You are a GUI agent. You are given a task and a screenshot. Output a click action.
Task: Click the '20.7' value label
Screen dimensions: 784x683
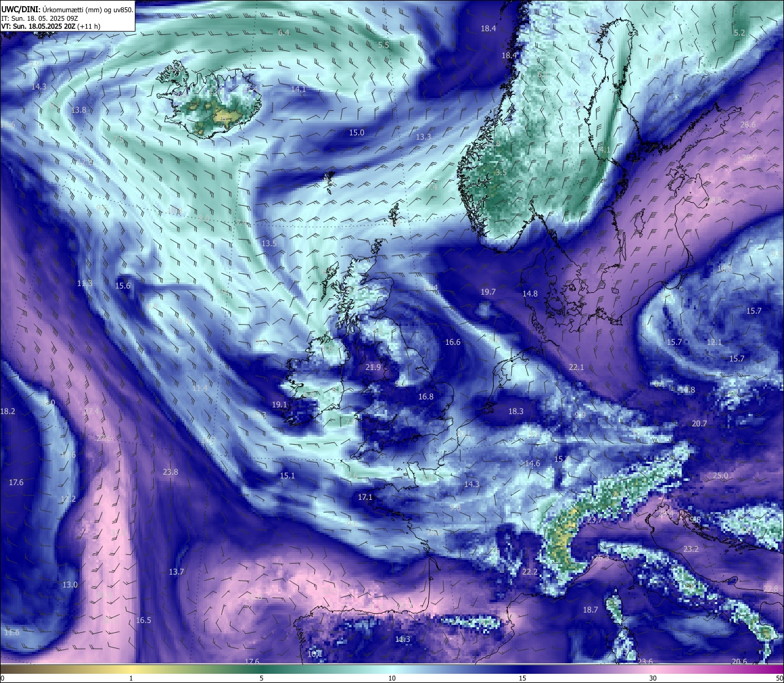pos(699,424)
